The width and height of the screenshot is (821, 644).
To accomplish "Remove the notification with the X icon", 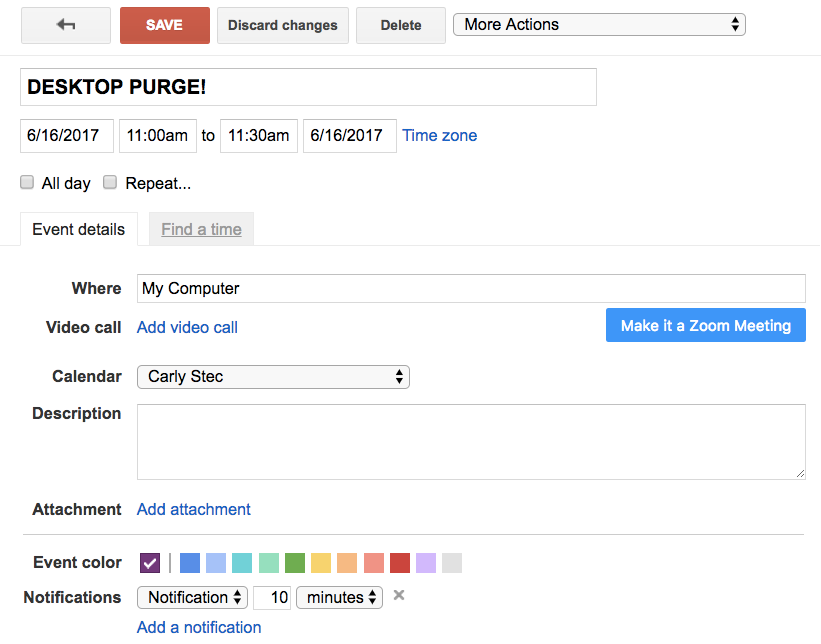I will pos(399,596).
